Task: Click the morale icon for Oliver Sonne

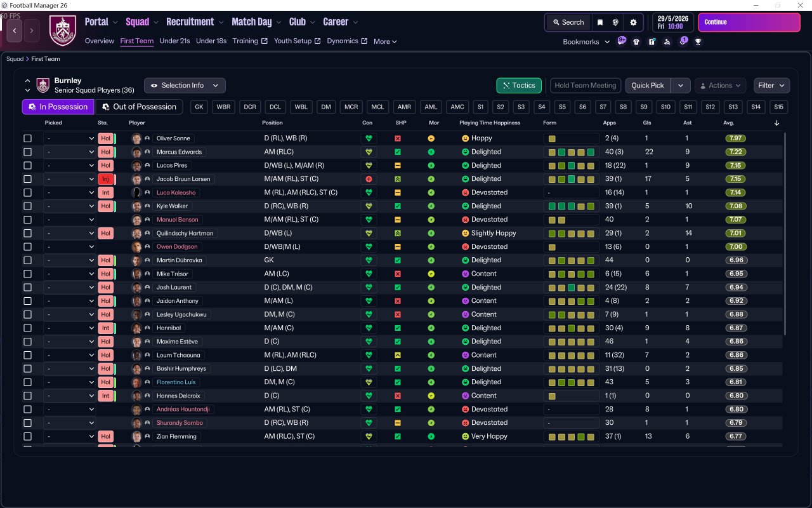Action: pos(431,138)
